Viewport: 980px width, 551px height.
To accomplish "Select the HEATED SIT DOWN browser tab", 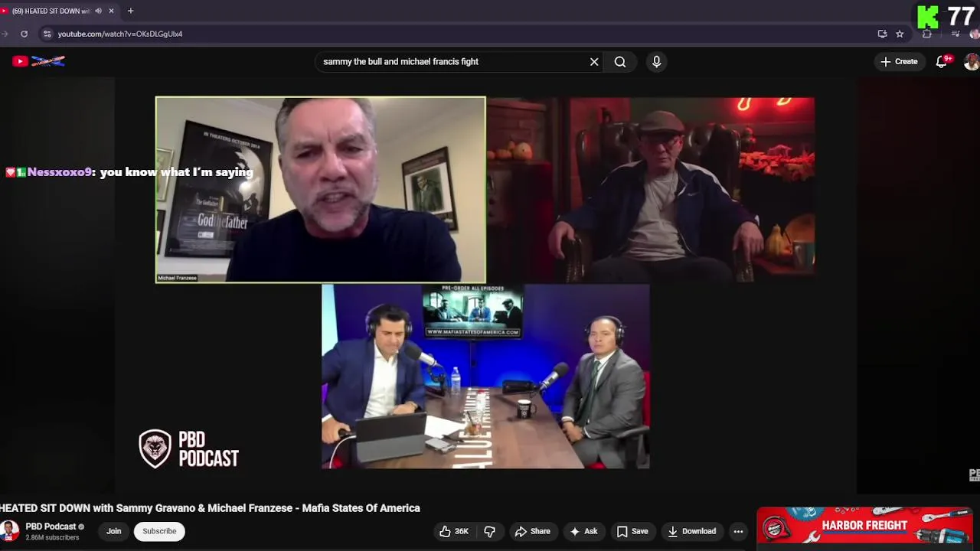I will (57, 11).
